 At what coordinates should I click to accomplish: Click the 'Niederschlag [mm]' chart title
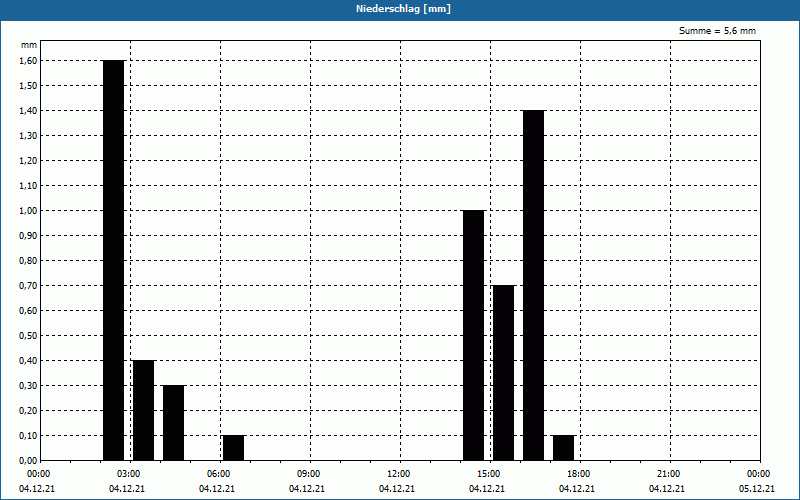[403, 9]
